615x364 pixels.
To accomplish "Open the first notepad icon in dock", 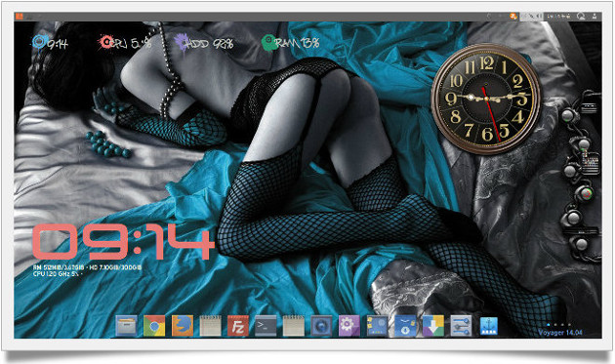I will click(210, 326).
